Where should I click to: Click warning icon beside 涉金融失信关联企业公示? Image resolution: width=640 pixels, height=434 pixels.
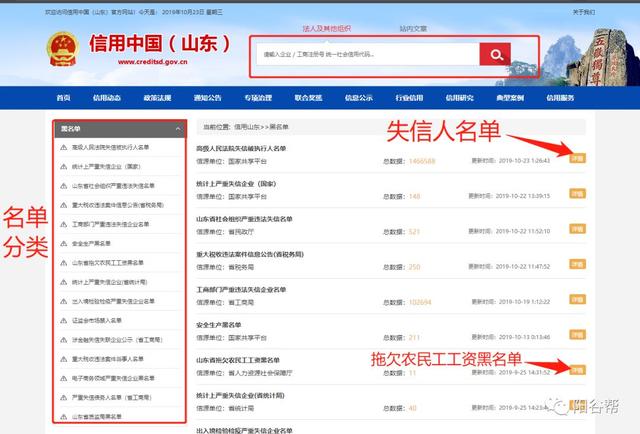[64, 340]
